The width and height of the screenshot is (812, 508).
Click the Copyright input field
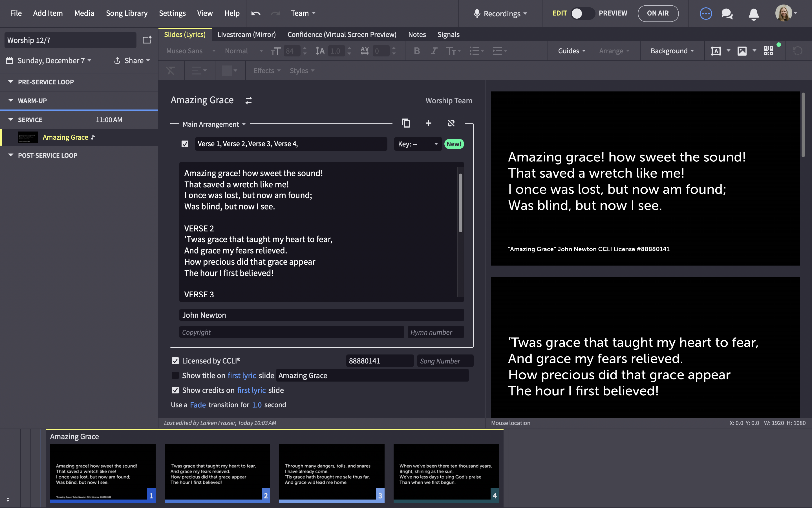(x=291, y=332)
